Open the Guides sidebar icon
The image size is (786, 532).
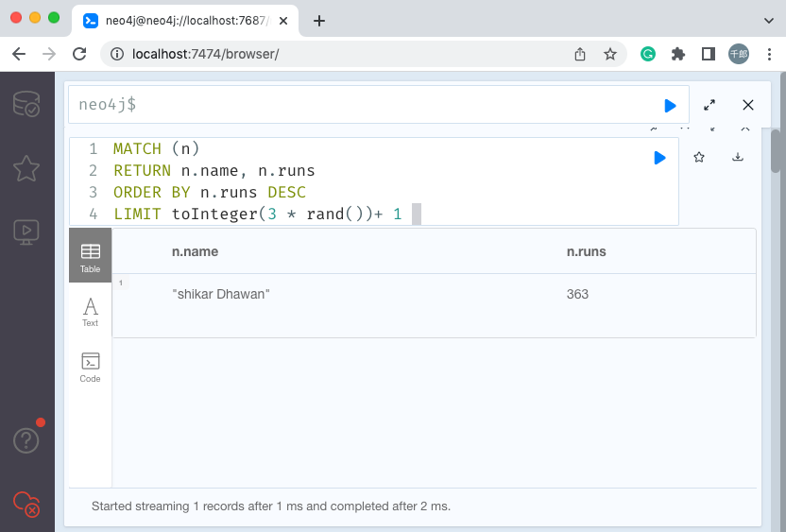(x=26, y=232)
